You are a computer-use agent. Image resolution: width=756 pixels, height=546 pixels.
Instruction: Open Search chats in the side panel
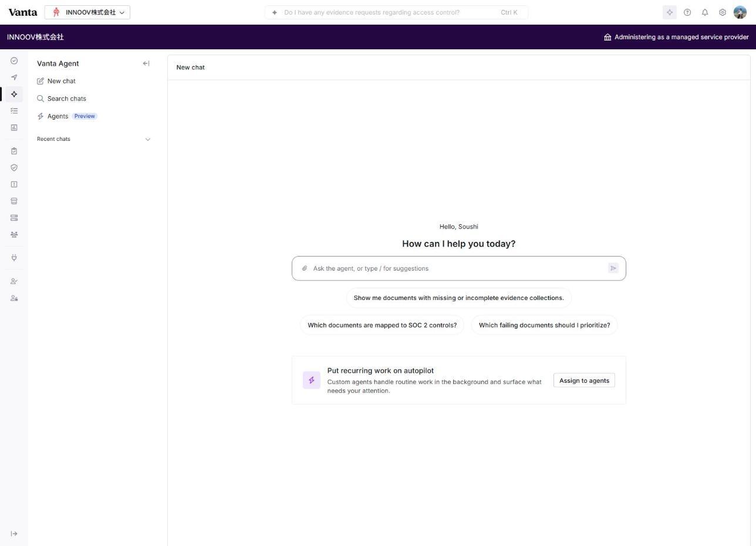tap(62, 99)
